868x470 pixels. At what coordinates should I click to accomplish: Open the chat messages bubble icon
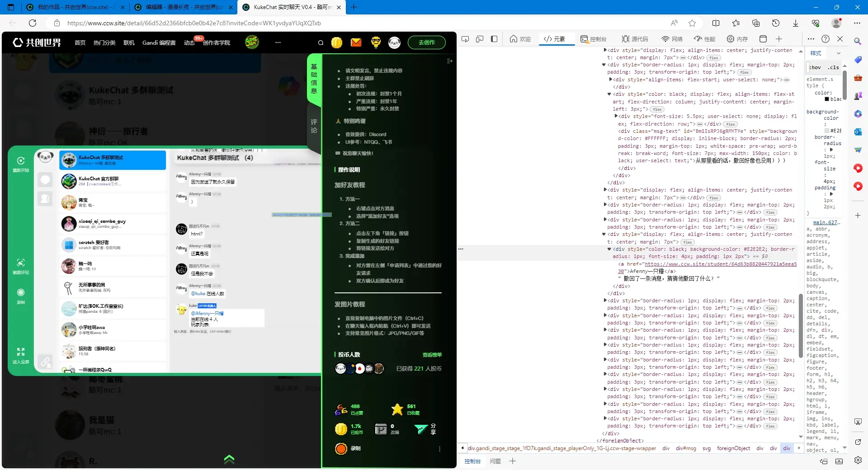tap(45, 180)
